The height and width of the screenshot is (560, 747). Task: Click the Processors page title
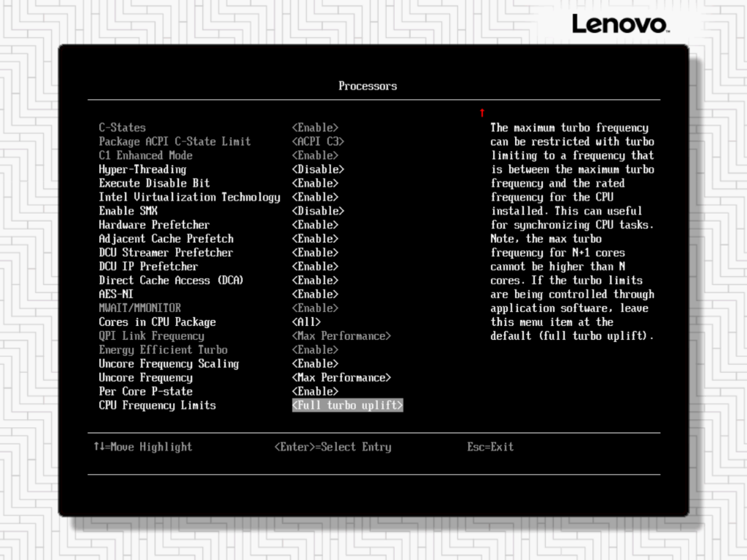[x=368, y=86]
